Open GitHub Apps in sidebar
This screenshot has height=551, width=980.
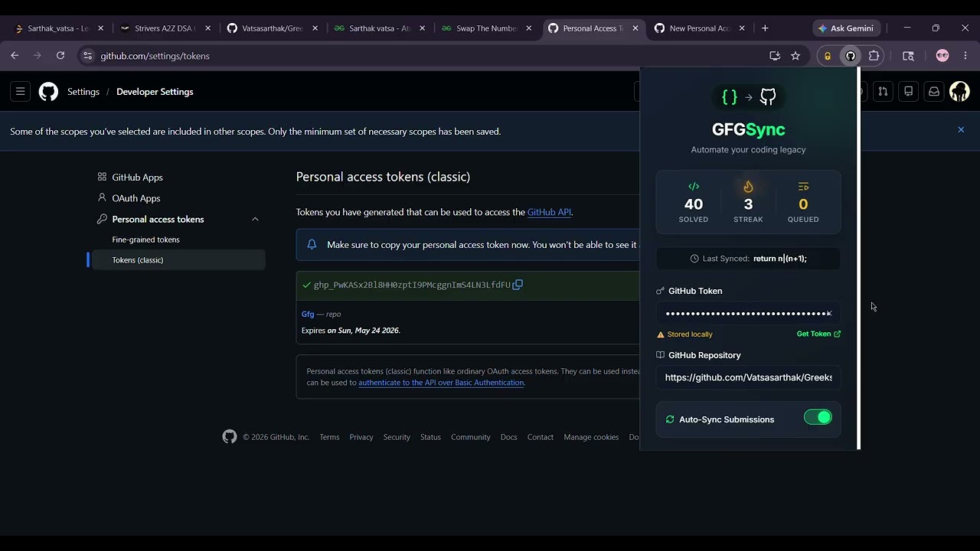tap(137, 178)
